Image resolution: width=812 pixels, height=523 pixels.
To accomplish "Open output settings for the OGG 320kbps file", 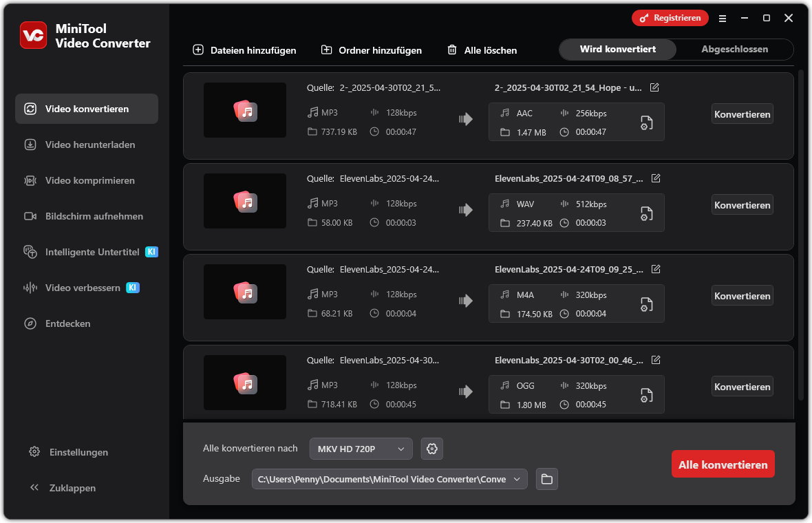I will (x=646, y=395).
